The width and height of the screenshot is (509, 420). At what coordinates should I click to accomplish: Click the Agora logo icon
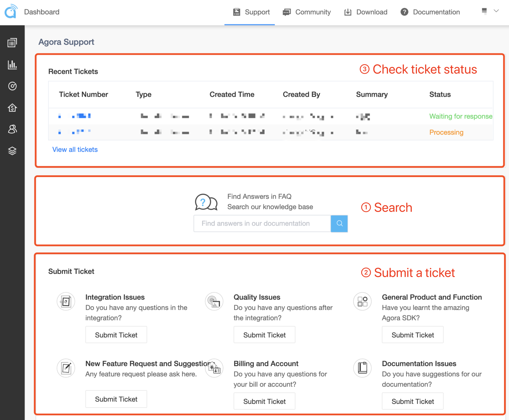pyautogui.click(x=11, y=11)
